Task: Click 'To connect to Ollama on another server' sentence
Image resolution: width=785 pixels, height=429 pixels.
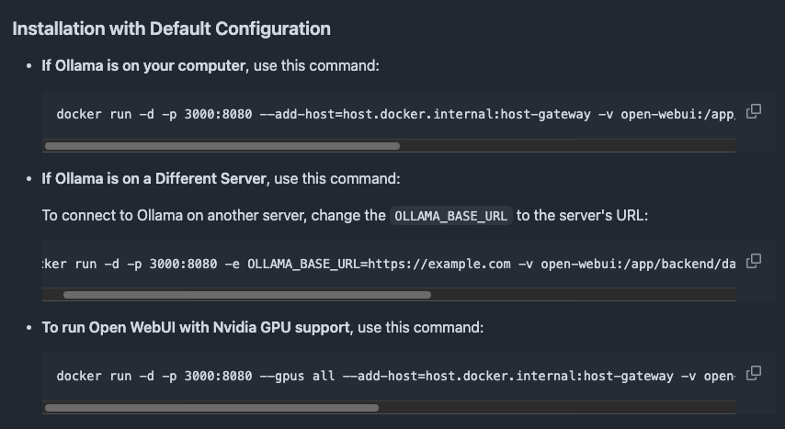Action: (345, 216)
